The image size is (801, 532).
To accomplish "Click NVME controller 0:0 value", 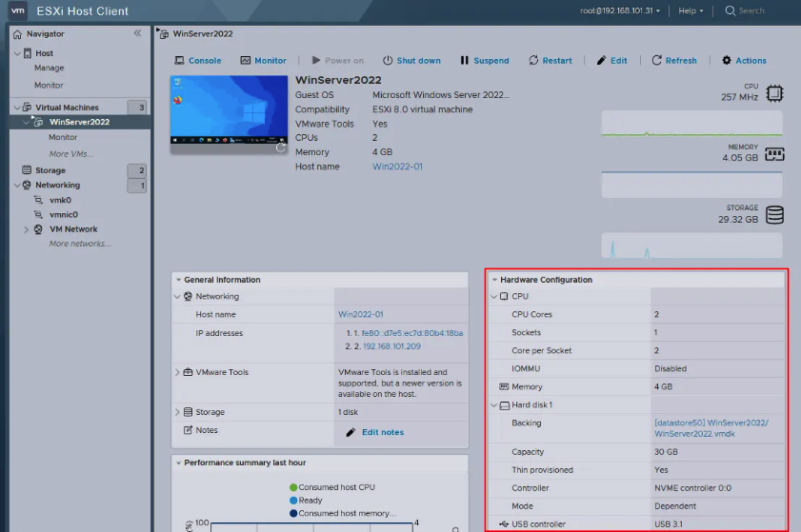I will click(692, 488).
